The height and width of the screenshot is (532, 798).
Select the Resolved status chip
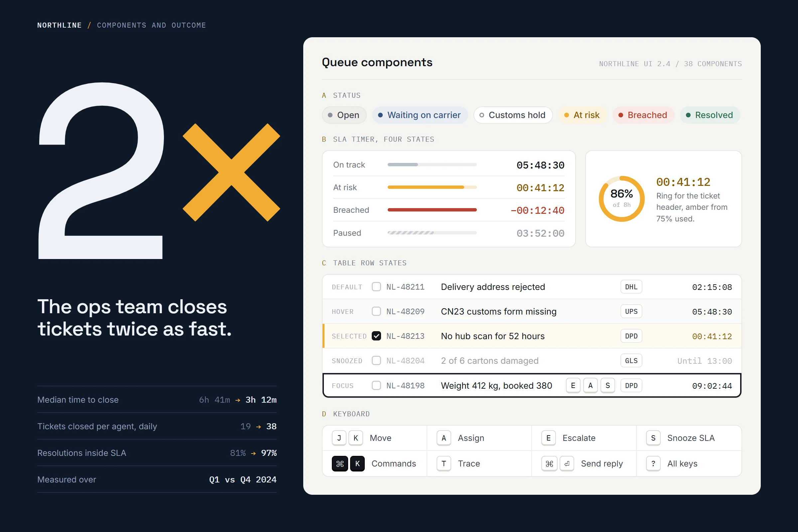coord(710,115)
